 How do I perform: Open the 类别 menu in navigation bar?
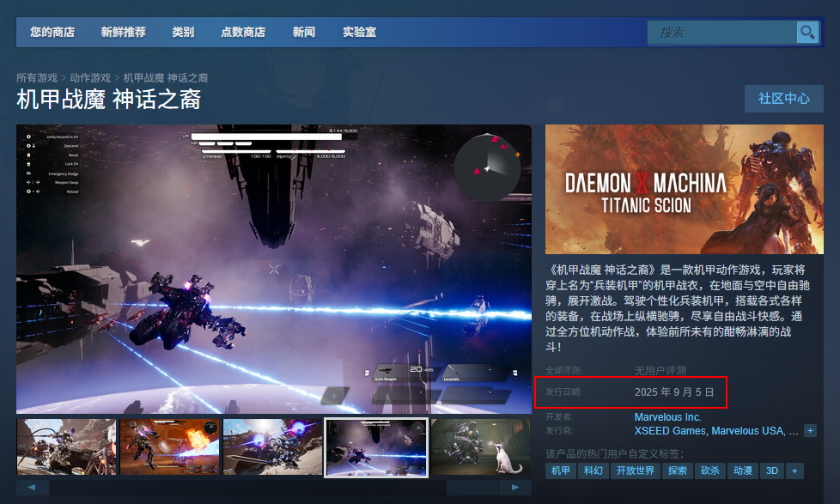(x=183, y=33)
